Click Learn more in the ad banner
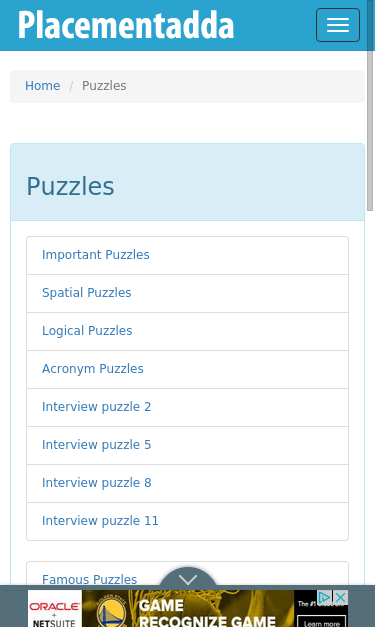The width and height of the screenshot is (375, 627). coord(321,622)
